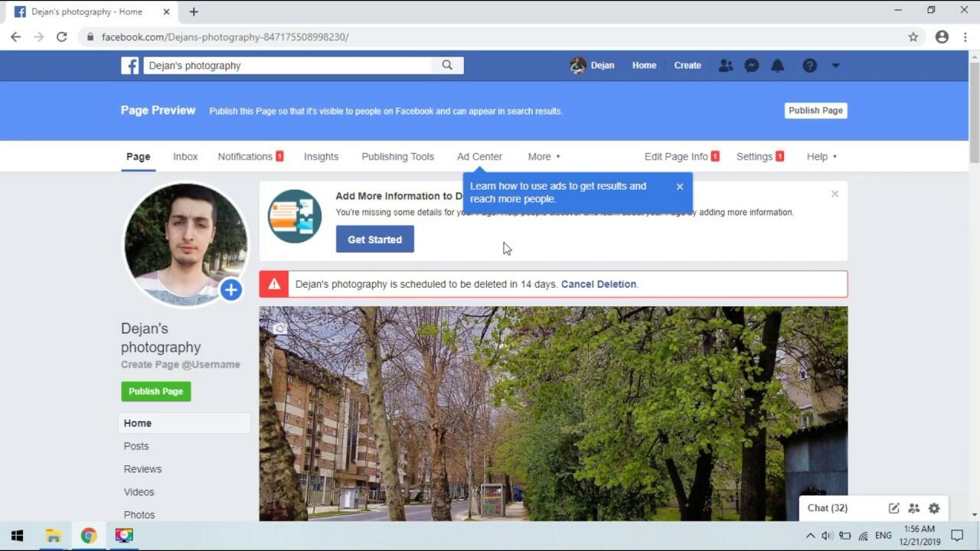This screenshot has height=551, width=980.
Task: Open the Friend Requests icon
Action: coord(726,66)
